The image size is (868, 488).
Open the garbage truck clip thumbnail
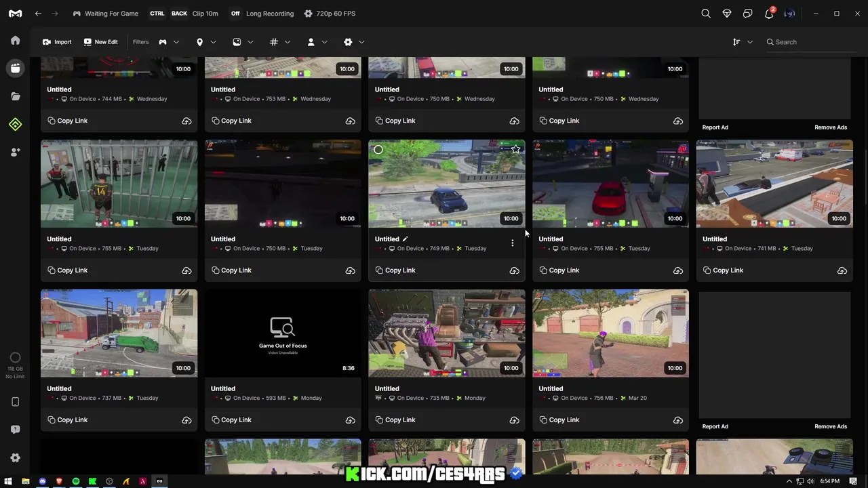click(x=119, y=333)
